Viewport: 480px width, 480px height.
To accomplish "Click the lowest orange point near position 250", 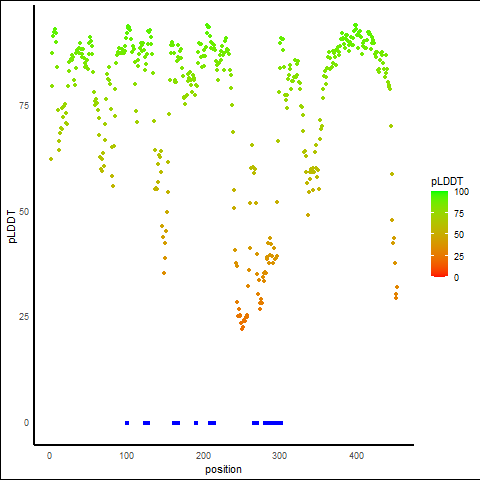I will (242, 329).
